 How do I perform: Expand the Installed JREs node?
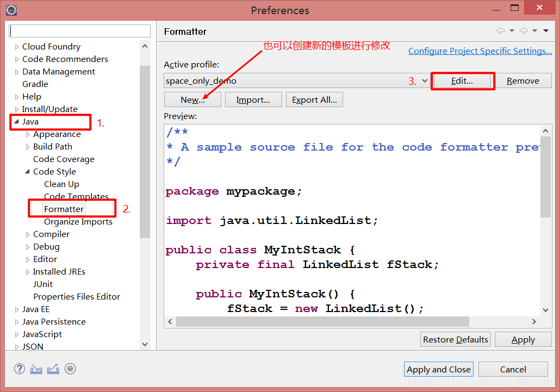[28, 272]
